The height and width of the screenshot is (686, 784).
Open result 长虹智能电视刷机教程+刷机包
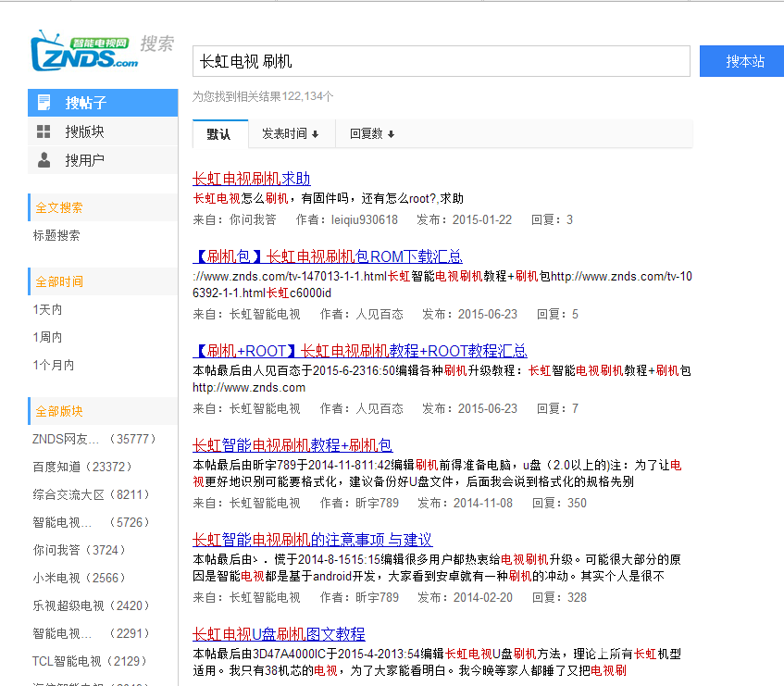292,445
